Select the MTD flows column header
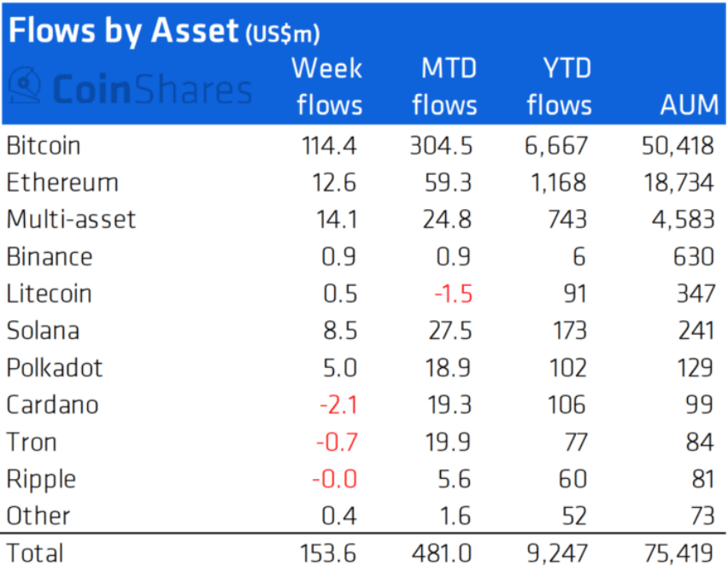Image resolution: width=728 pixels, height=572 pixels. pyautogui.click(x=444, y=86)
